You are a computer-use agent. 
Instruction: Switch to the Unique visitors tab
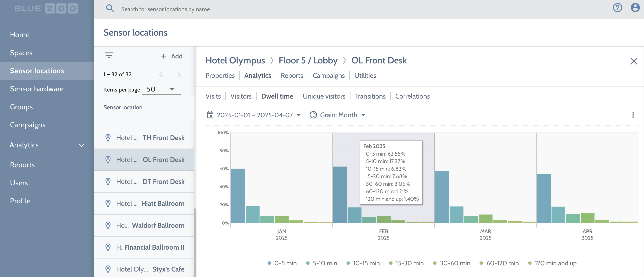pyautogui.click(x=324, y=96)
